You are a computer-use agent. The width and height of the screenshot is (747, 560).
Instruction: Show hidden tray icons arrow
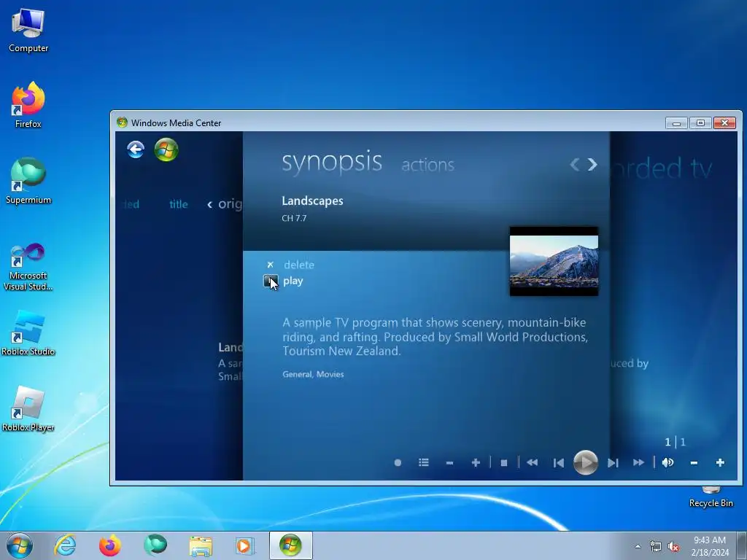tap(638, 546)
